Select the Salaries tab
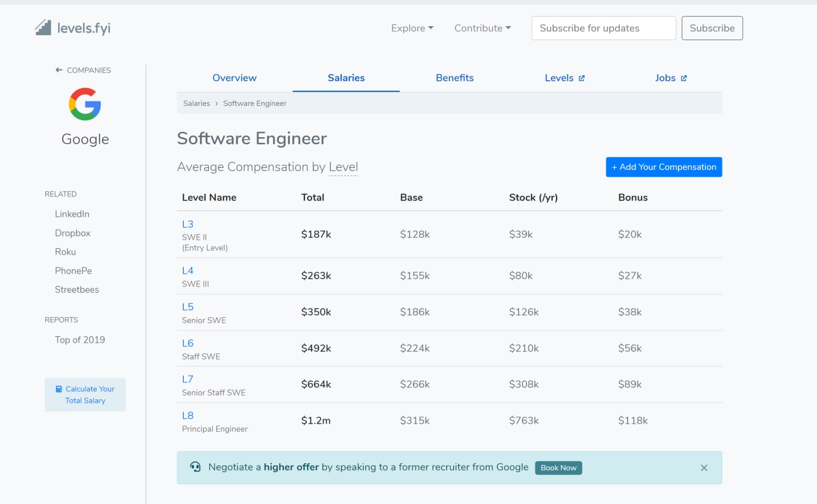This screenshot has height=504, width=817. (346, 78)
